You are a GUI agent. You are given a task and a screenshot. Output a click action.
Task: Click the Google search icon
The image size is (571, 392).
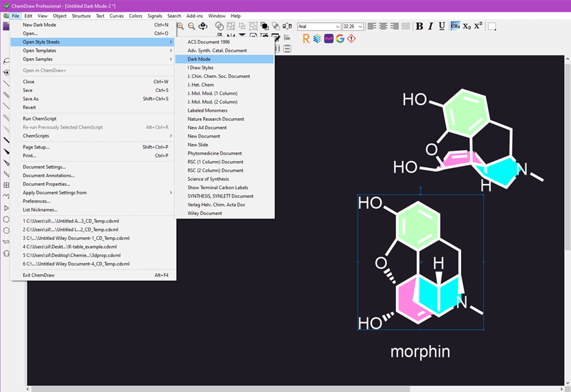point(339,39)
